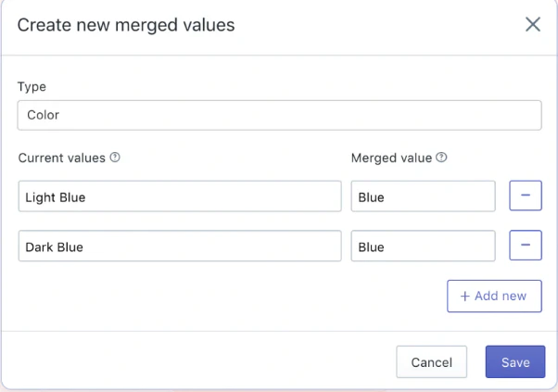Close the Create new merged values dialog
Image resolution: width=558 pixels, height=392 pixels.
pos(532,25)
